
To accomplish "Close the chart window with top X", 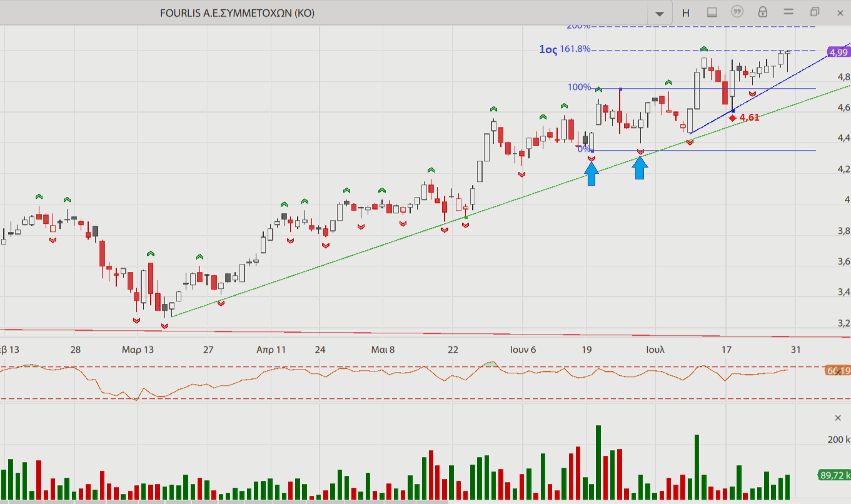I will point(840,12).
